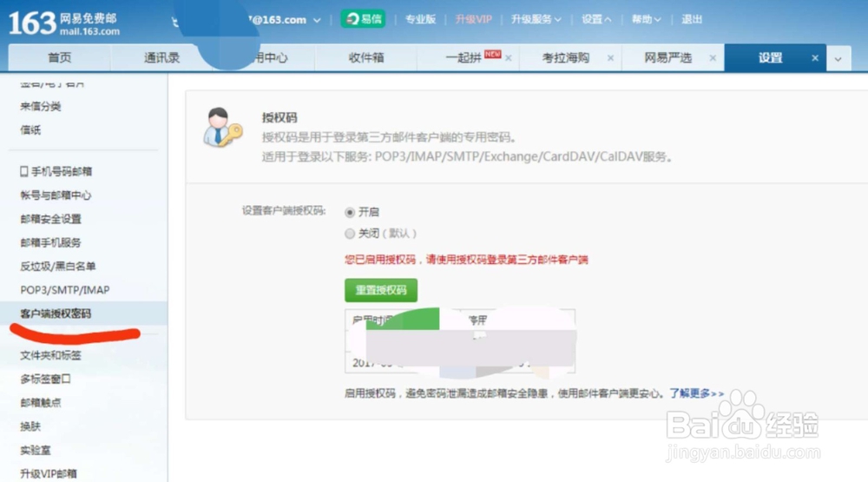Close the 考拉海购 tab

610,58
